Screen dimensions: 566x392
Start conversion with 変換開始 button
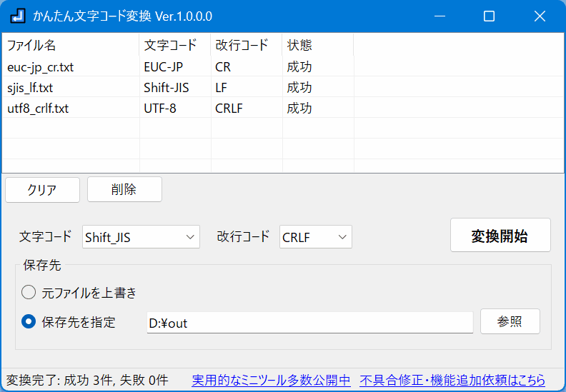pos(500,236)
